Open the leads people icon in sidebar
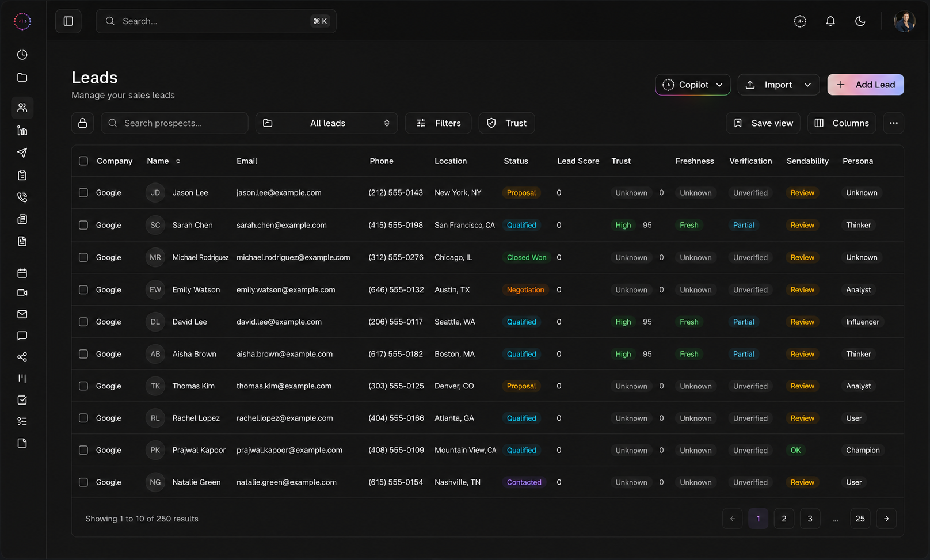Viewport: 930px width, 560px height. 22,108
